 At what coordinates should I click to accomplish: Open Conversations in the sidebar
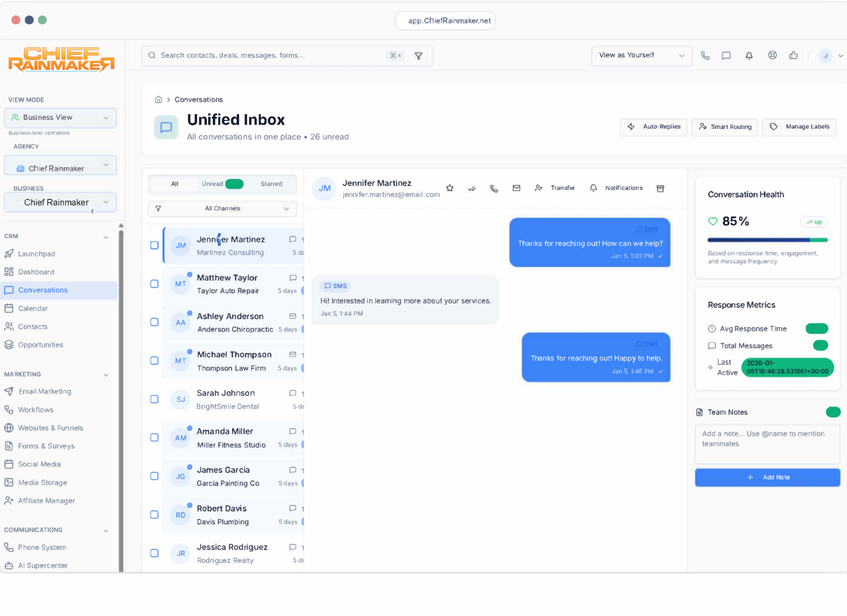pos(59,290)
